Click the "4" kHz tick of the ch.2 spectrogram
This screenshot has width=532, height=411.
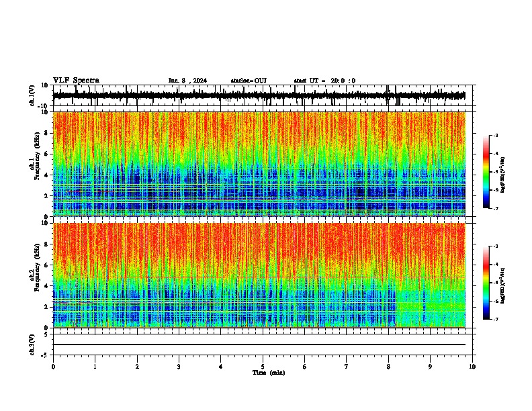(46, 286)
